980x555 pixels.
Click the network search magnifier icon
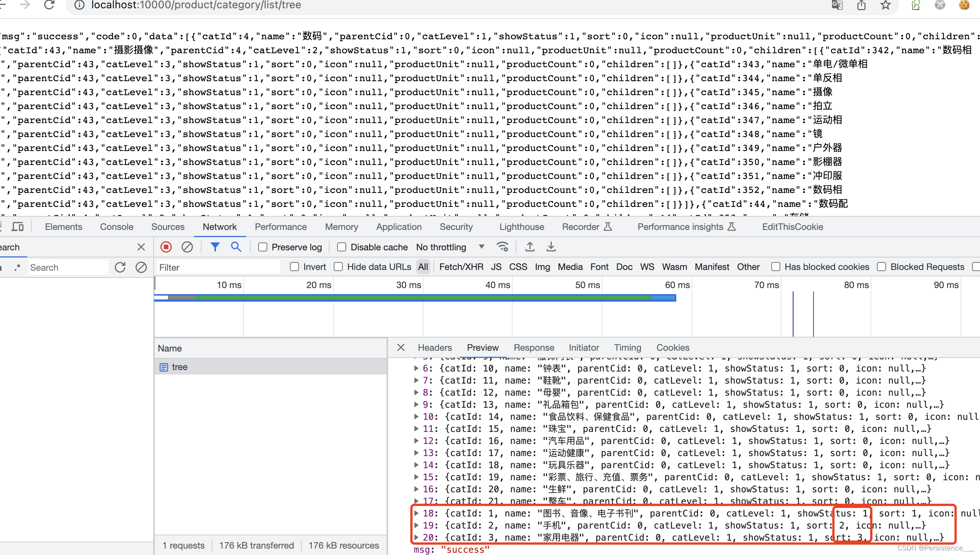coord(236,247)
